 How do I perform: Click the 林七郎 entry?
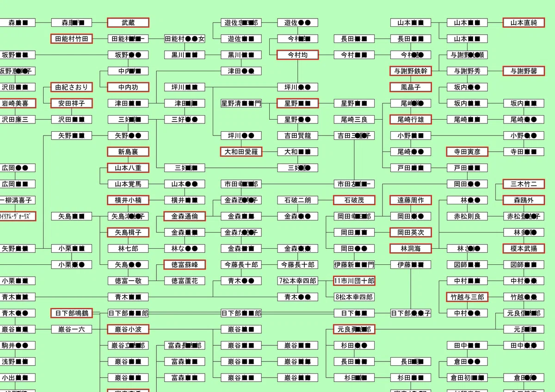pyautogui.click(x=128, y=248)
